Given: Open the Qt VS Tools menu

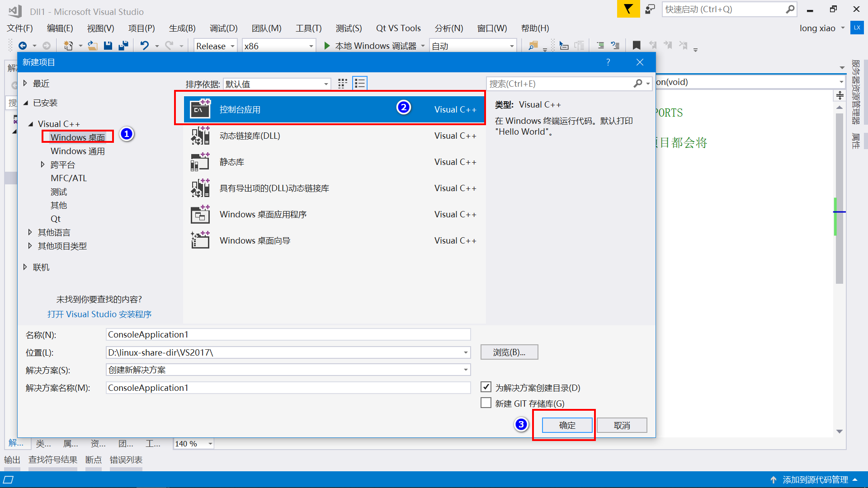Looking at the screenshot, I should [398, 28].
